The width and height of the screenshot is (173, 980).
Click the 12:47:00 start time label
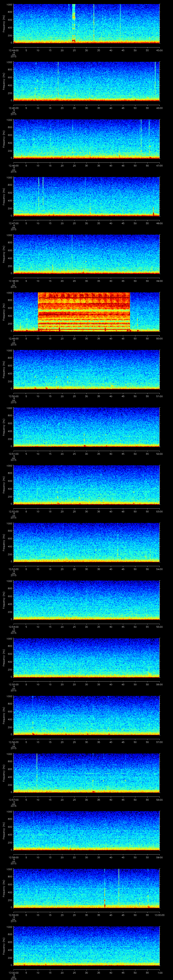click(x=13, y=224)
